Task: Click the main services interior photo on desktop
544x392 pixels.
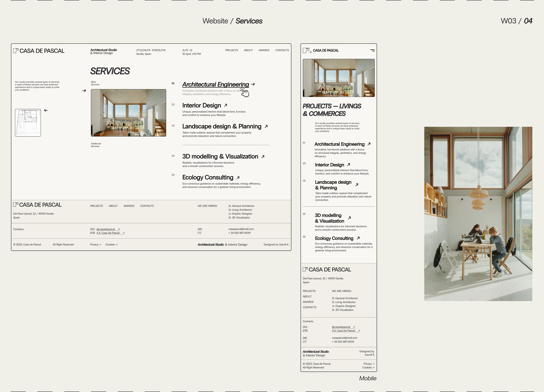Action: (128, 113)
